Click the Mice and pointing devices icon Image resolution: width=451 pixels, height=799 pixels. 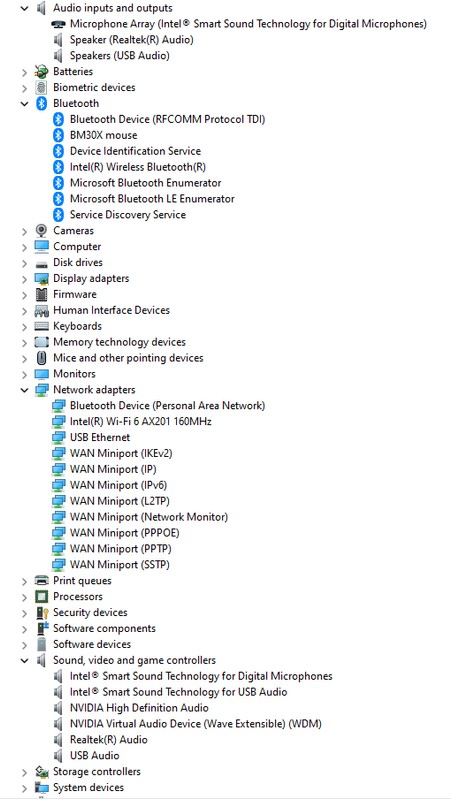coord(42,358)
